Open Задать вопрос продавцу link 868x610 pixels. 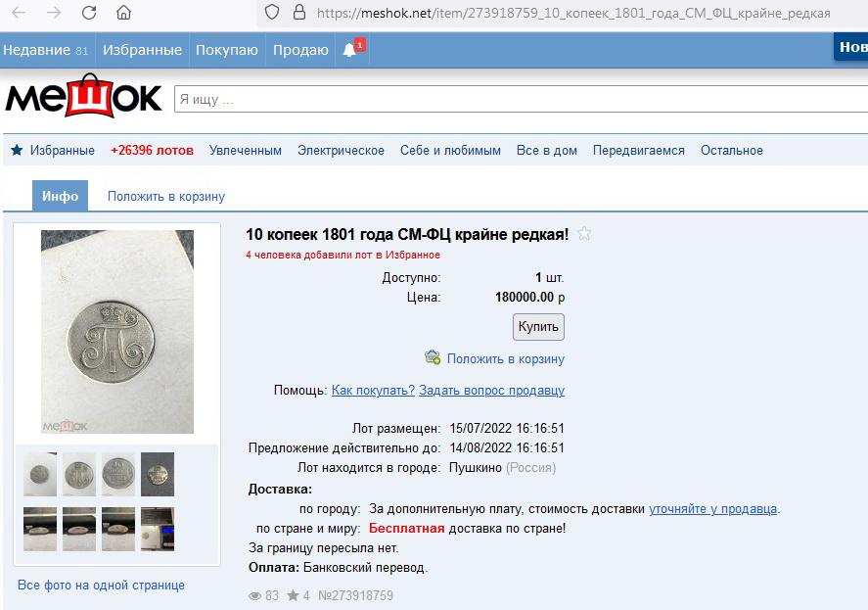tap(491, 390)
